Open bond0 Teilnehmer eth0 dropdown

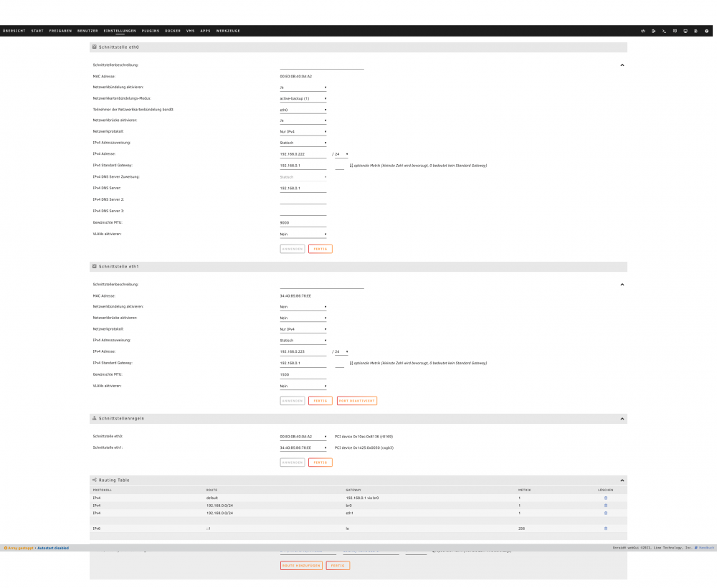(x=303, y=110)
